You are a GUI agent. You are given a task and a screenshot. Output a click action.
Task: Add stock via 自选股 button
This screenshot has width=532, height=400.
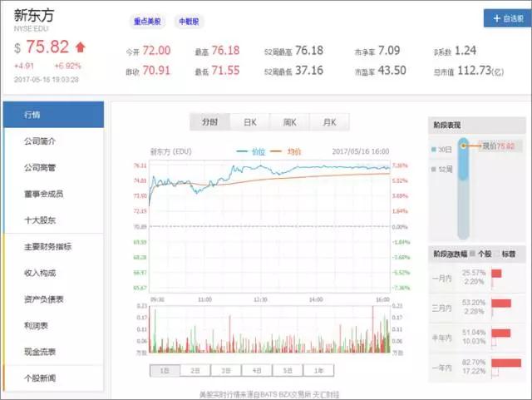508,18
